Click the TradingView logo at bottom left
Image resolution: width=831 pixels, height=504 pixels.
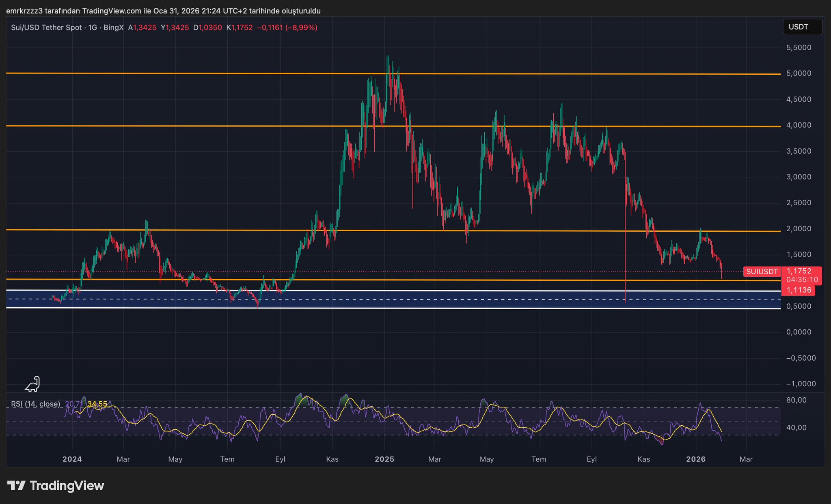(x=56, y=486)
